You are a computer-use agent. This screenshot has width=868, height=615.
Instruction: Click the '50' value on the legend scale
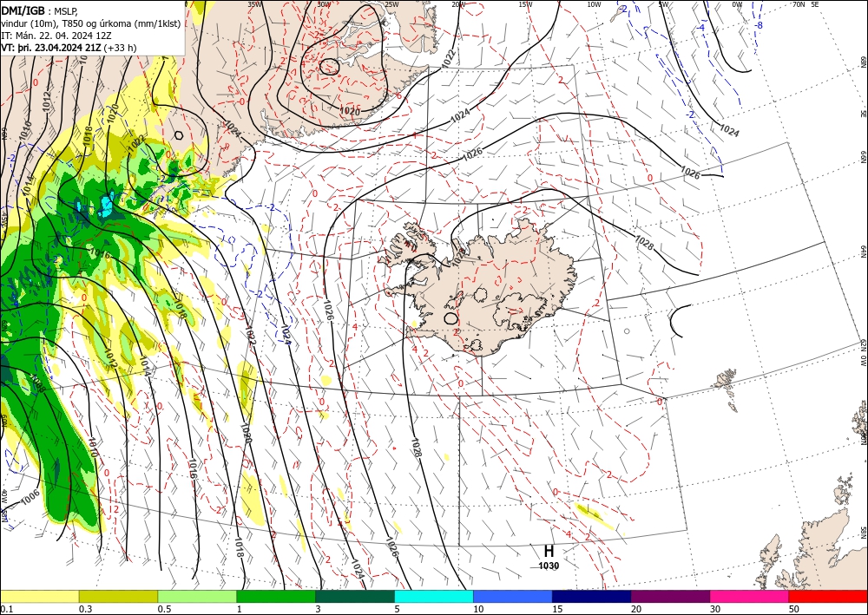point(793,609)
